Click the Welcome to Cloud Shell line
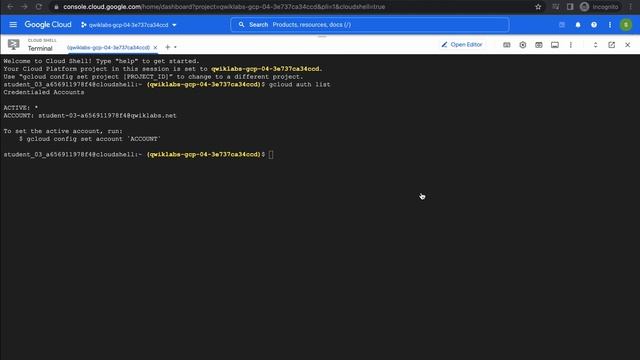640x360 pixels. (x=101, y=61)
